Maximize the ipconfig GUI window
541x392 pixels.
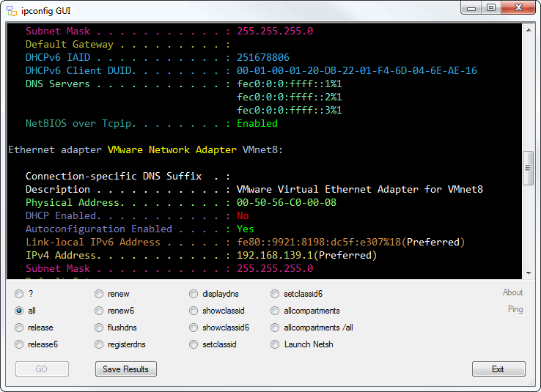click(491, 7)
